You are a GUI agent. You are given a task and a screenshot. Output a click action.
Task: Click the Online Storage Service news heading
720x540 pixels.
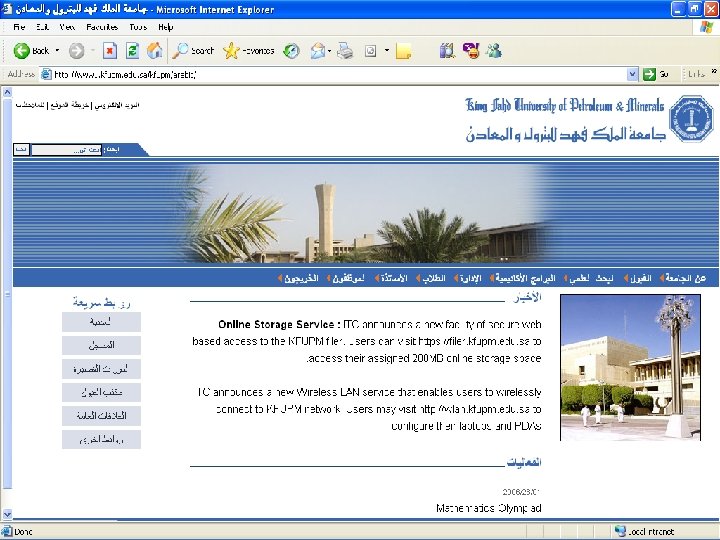279,325
